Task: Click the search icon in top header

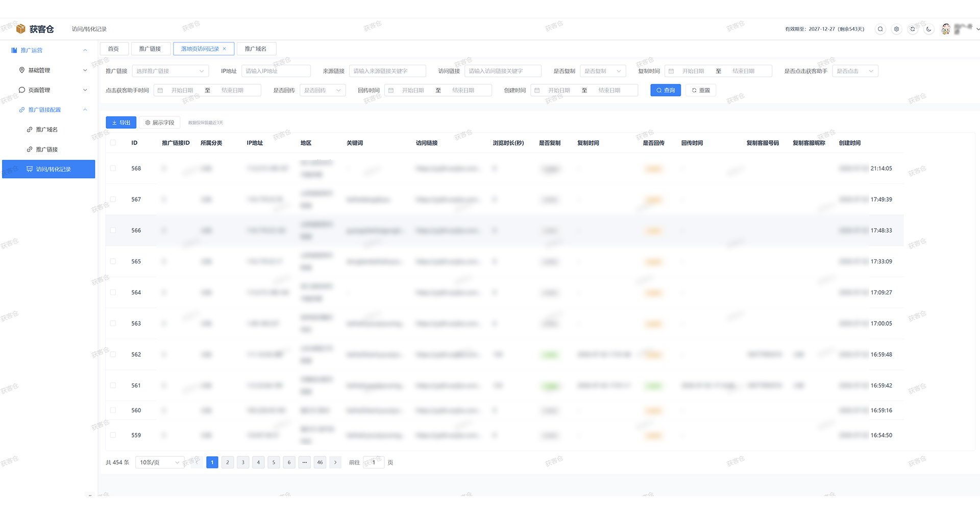Action: [880, 29]
